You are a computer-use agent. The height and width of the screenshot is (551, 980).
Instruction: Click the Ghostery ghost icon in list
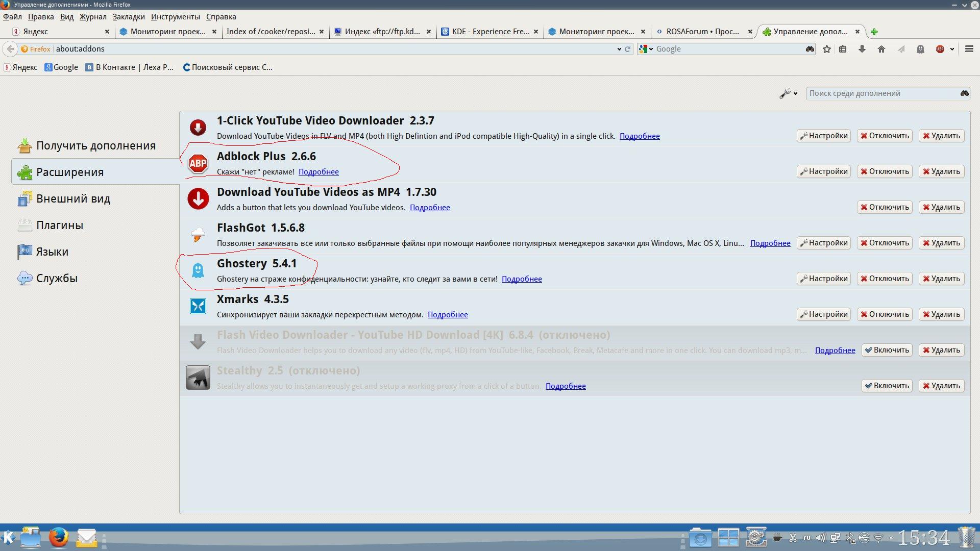click(198, 270)
